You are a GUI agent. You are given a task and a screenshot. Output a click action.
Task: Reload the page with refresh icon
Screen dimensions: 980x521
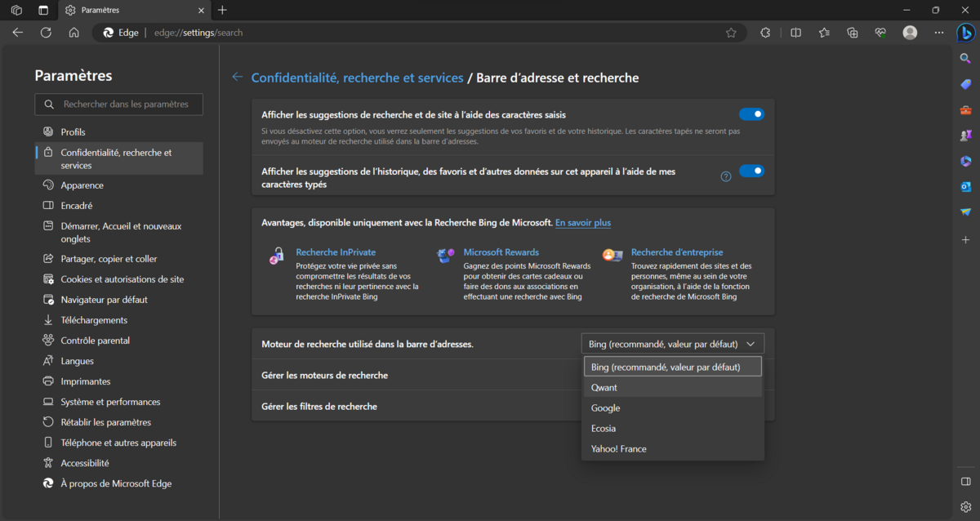tap(46, 33)
